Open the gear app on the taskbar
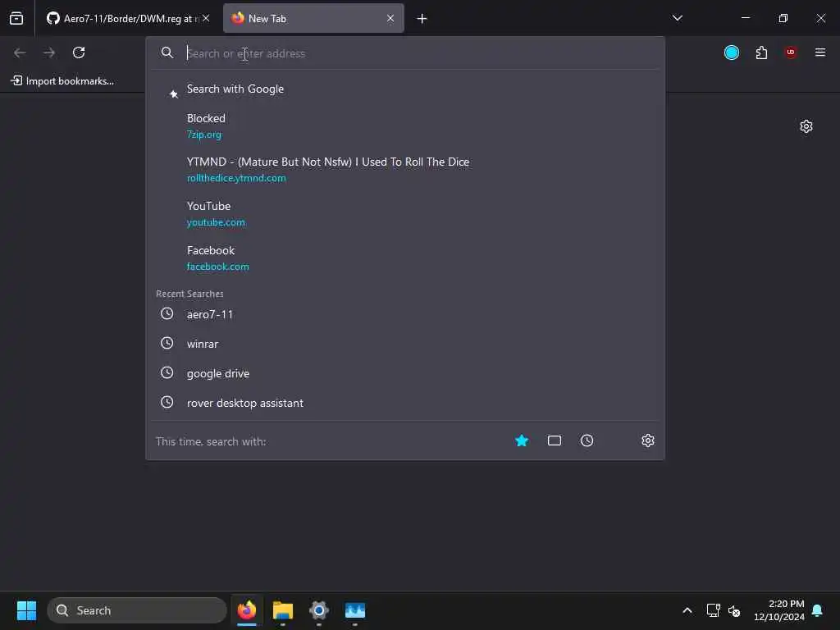This screenshot has width=840, height=630. [319, 610]
